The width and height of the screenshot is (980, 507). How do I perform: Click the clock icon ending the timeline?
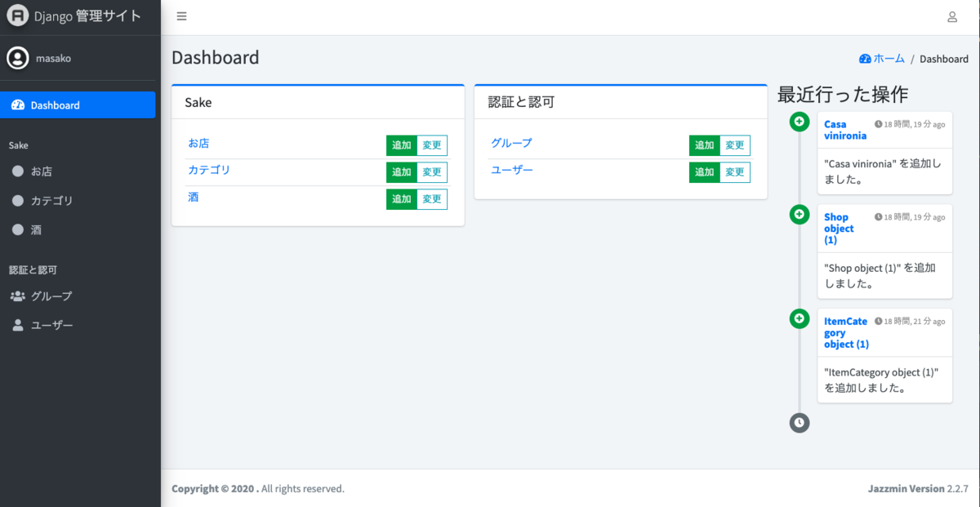point(800,423)
